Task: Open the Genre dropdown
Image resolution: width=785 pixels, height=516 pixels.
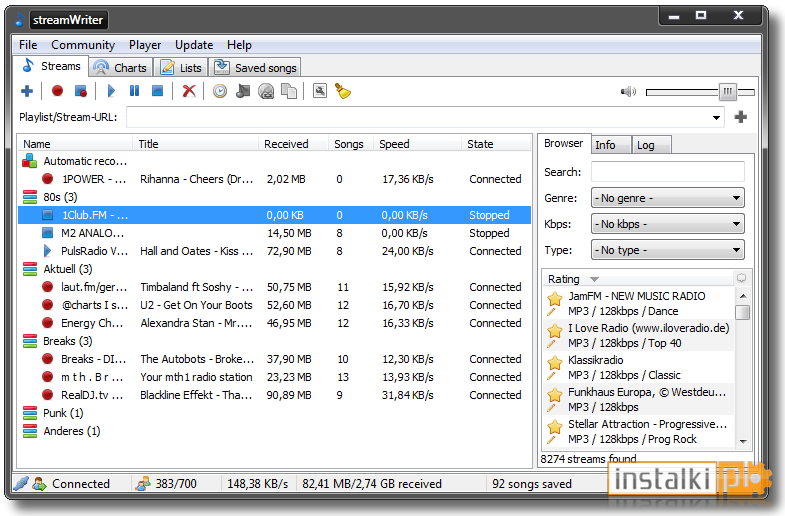Action: tap(668, 198)
